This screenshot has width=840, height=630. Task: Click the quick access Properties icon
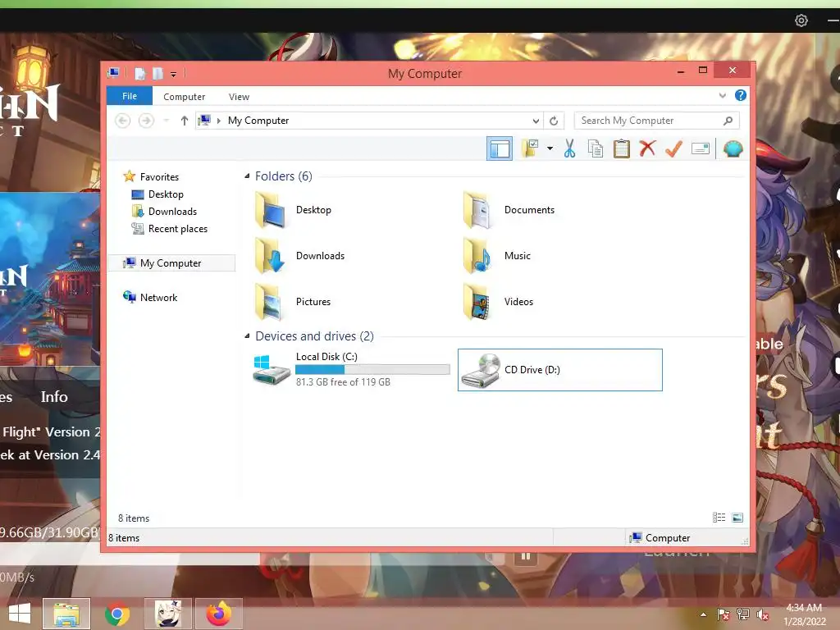[x=139, y=74]
